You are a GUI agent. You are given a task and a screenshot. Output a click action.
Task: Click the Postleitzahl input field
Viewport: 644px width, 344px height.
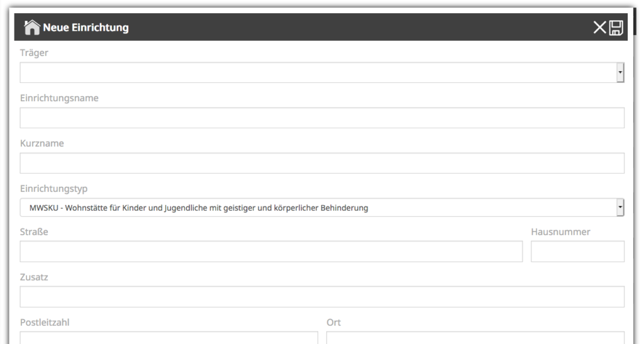(x=169, y=338)
